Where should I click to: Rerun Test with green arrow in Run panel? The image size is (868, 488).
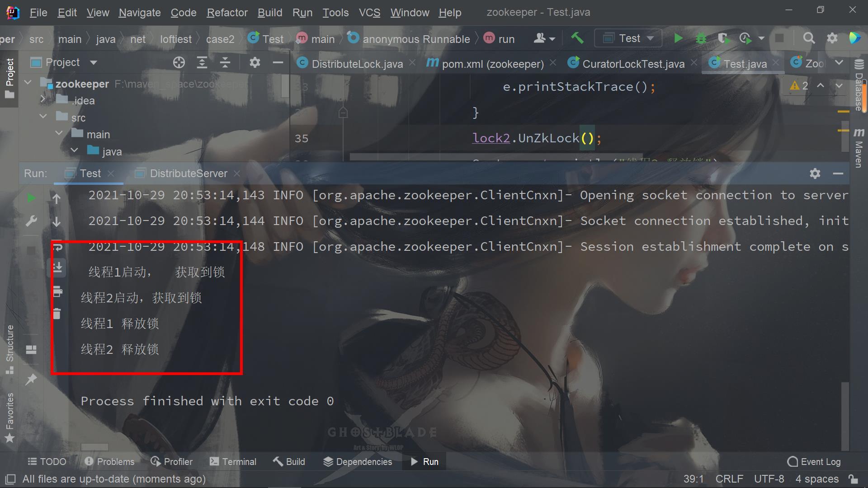[x=31, y=198]
